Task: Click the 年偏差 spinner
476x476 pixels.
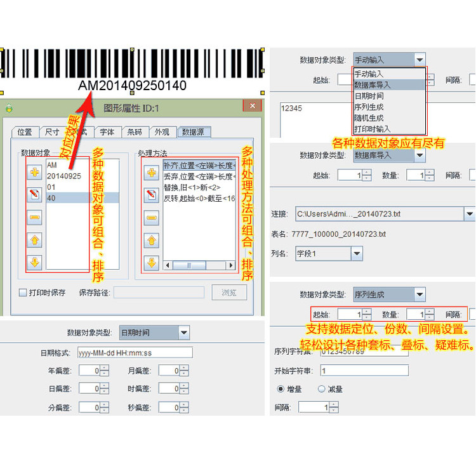Action: tap(93, 371)
